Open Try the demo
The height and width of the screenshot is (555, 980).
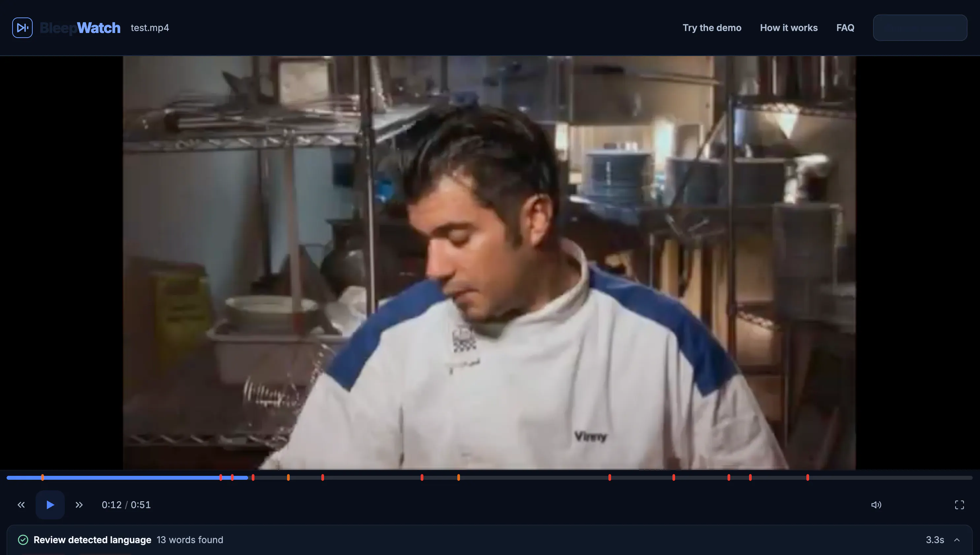pos(712,28)
